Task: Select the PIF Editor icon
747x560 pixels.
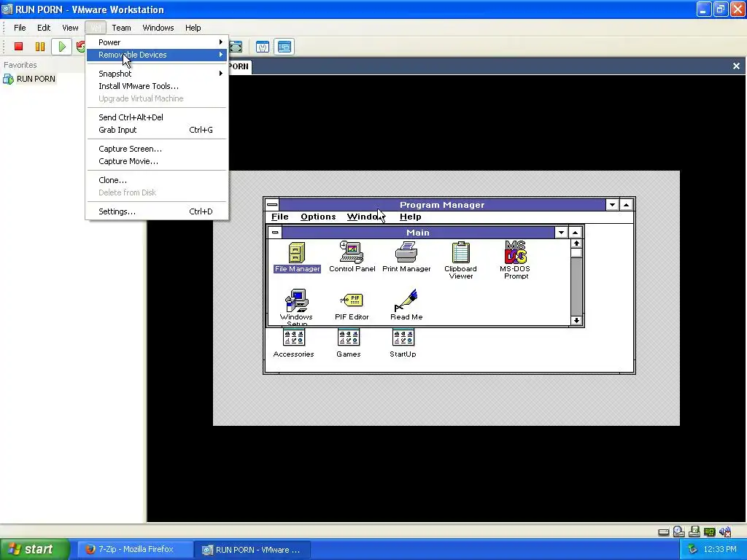Action: [x=352, y=306]
